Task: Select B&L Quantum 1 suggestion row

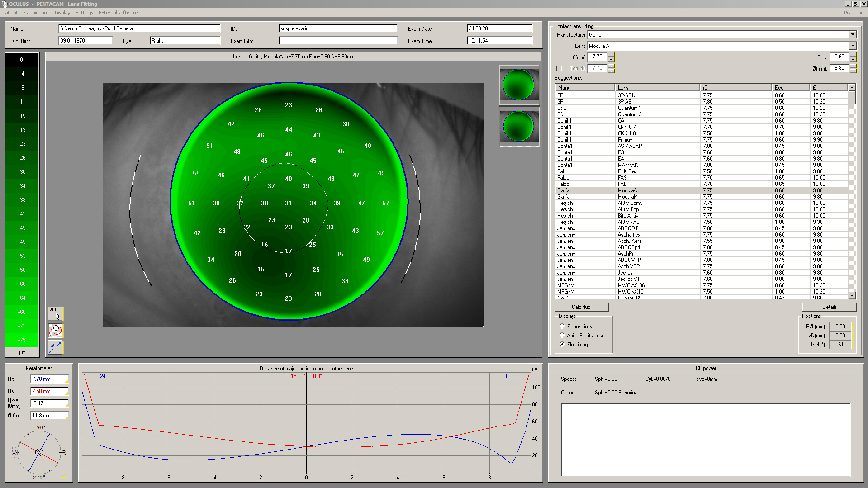Action: tap(702, 108)
